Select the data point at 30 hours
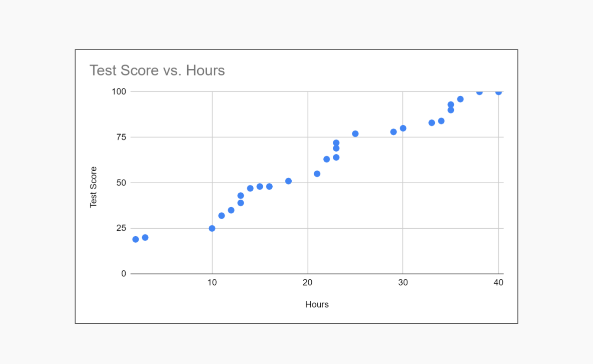 point(403,128)
